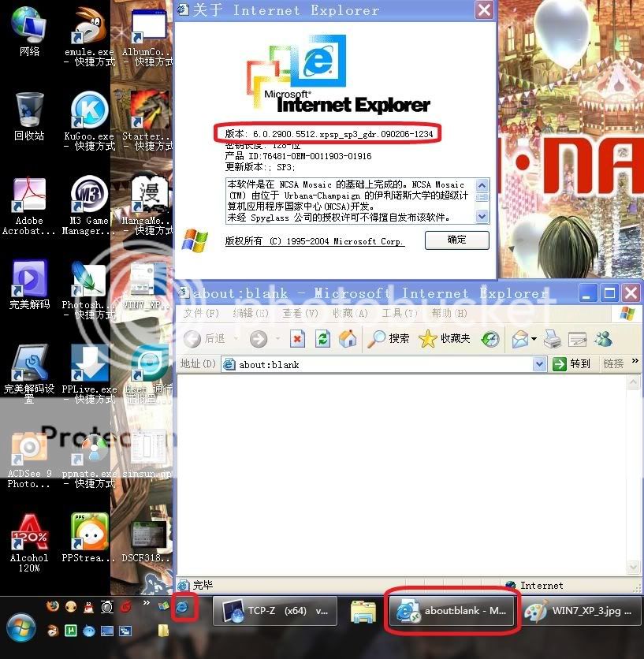Open the Mail button dropdown arrow
644x659 pixels.
tap(534, 339)
